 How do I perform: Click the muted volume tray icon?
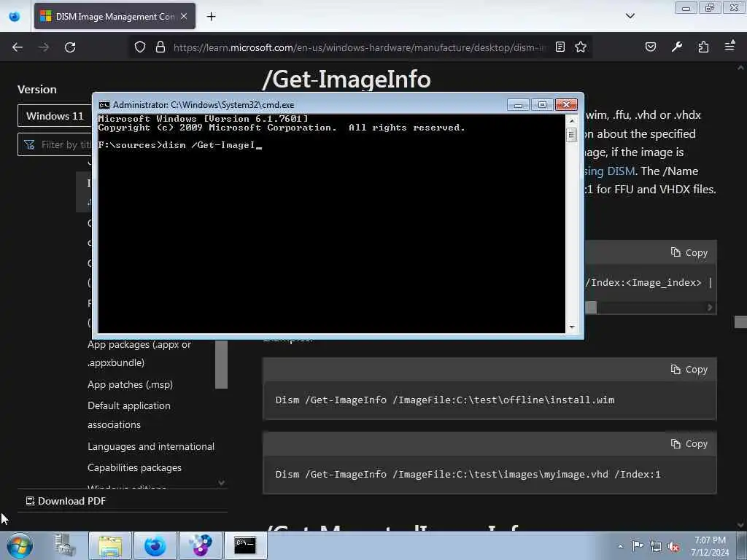[673, 546]
